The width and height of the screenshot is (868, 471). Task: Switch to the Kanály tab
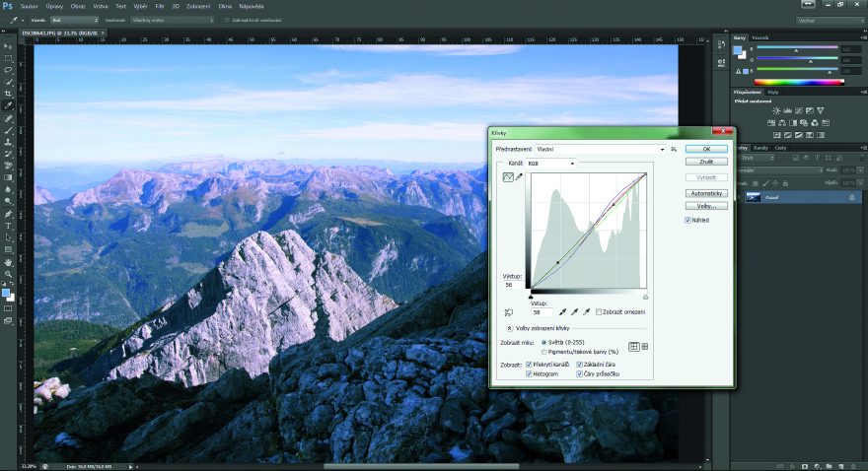pos(760,148)
